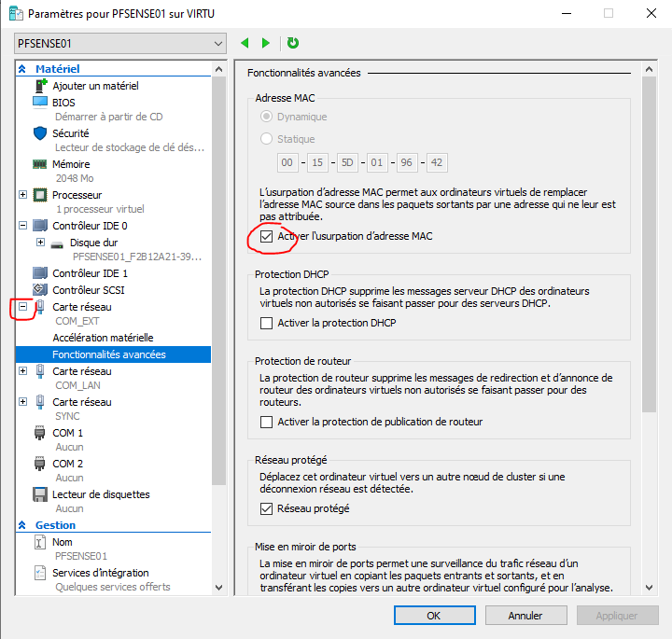Select Accélération matérielle in the tree
This screenshot has height=639, width=672.
tap(103, 338)
